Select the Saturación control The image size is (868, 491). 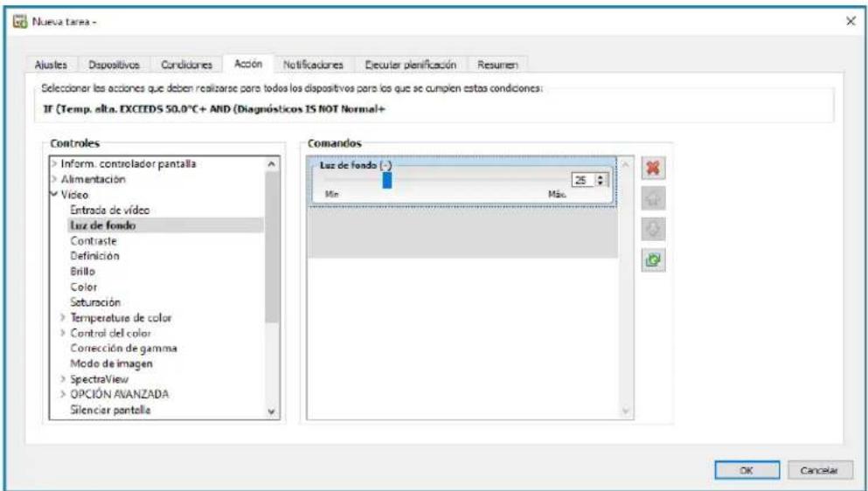(x=95, y=302)
